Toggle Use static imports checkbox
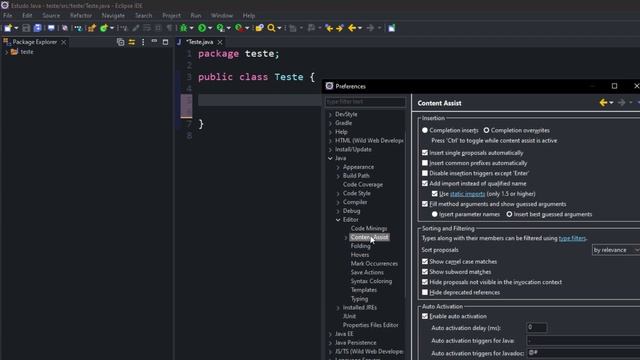640x360 pixels. (435, 194)
